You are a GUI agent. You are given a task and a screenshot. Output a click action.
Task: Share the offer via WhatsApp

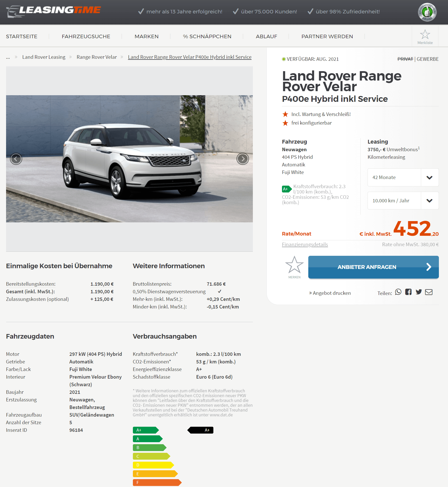398,292
